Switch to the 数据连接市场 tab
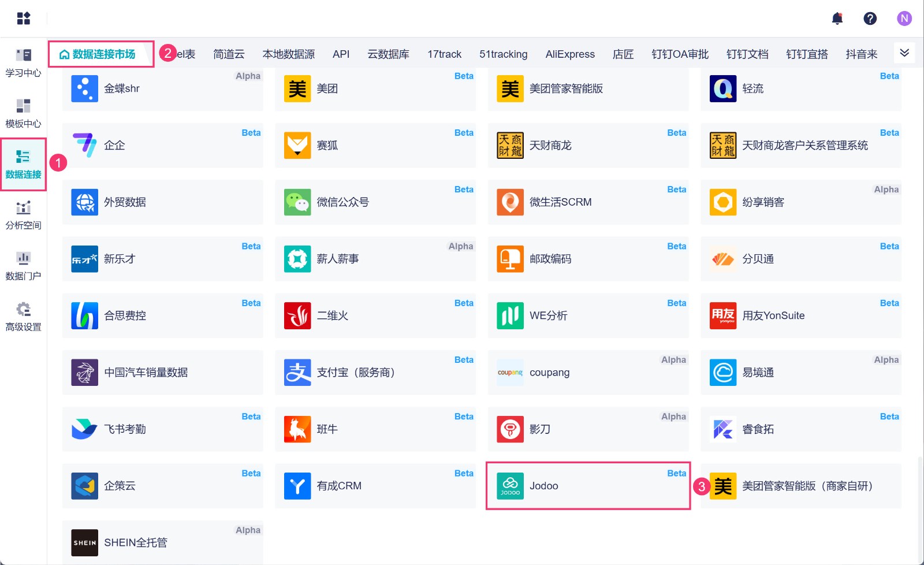 point(98,54)
